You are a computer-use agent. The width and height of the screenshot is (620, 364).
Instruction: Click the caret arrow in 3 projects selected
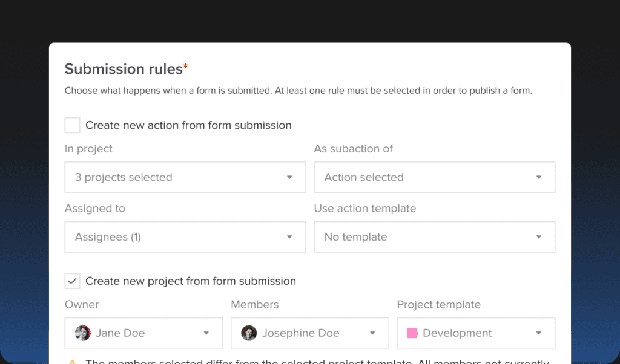289,177
